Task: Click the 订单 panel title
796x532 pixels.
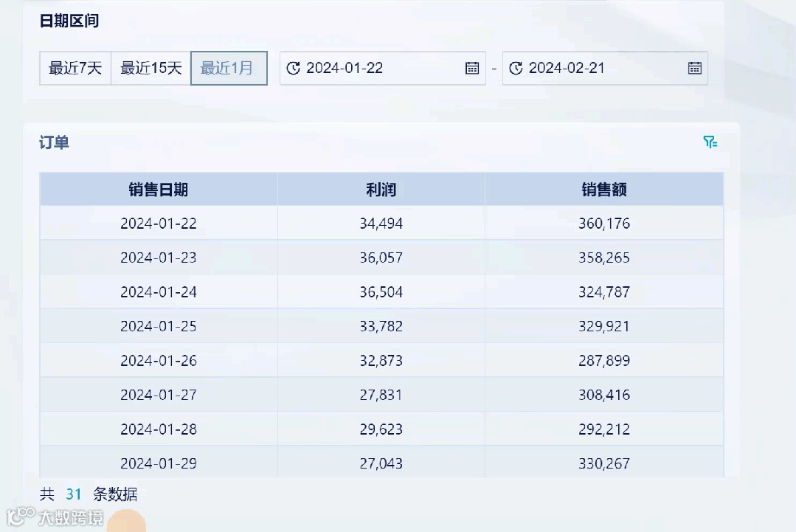Action: tap(54, 142)
